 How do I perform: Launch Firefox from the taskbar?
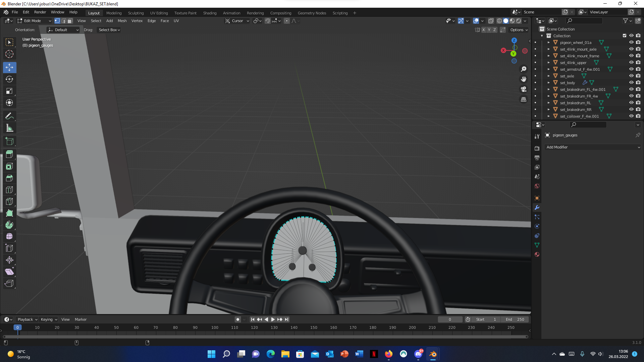click(x=388, y=354)
